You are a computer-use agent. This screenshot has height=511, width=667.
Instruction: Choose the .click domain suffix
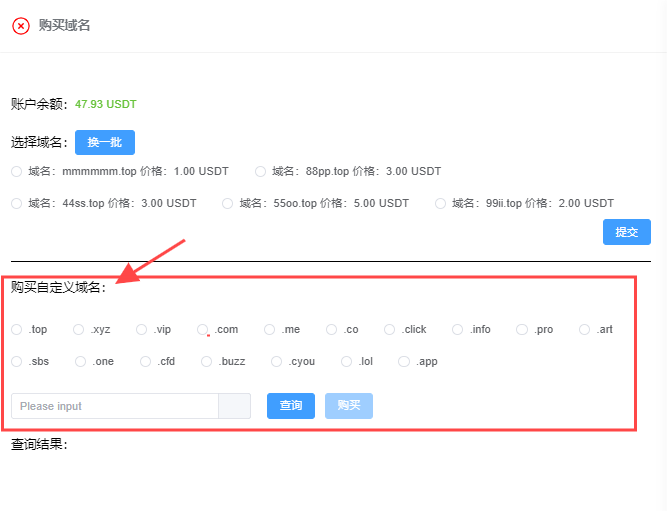pos(390,329)
